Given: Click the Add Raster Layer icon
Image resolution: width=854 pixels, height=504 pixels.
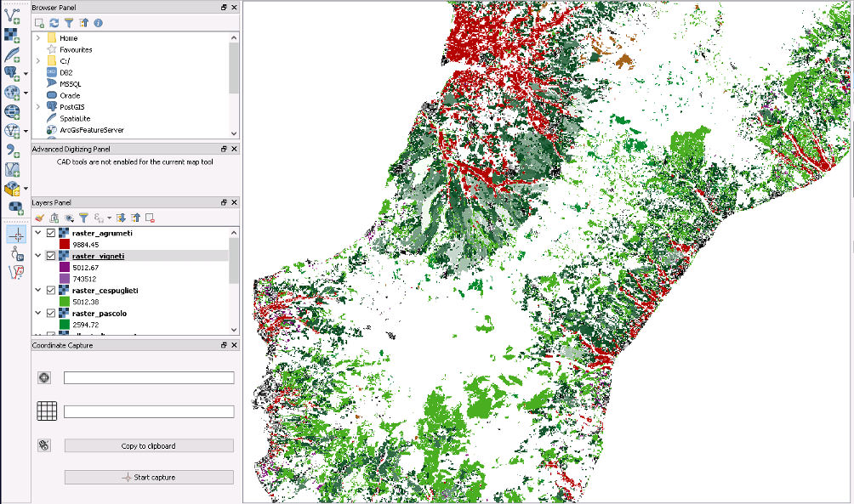Looking at the screenshot, I should 12,35.
